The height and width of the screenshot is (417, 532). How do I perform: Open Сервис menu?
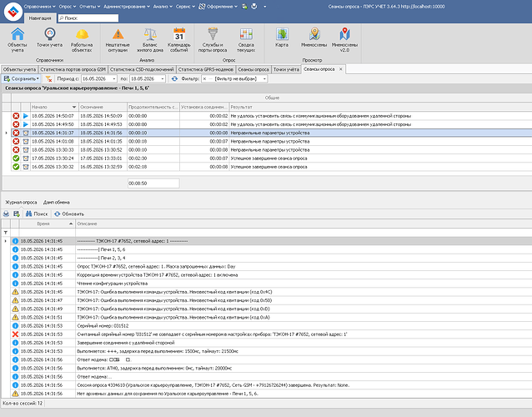tap(185, 7)
